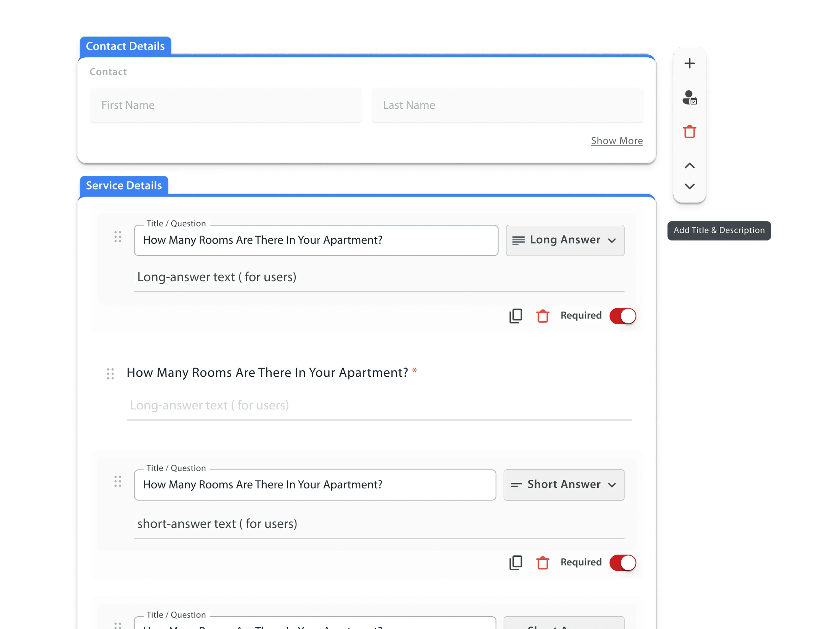Open the Short Answer type dropdown
Viewport: 840px width, 629px height.
coord(564,485)
